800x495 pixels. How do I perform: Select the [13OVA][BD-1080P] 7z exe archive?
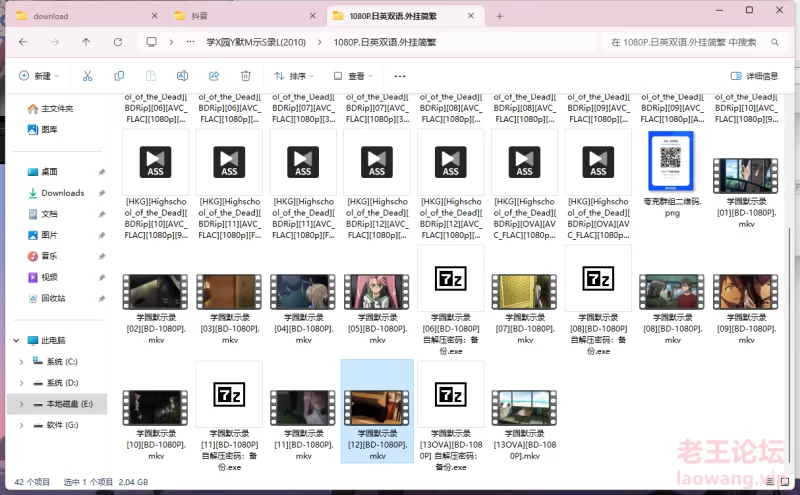[451, 417]
